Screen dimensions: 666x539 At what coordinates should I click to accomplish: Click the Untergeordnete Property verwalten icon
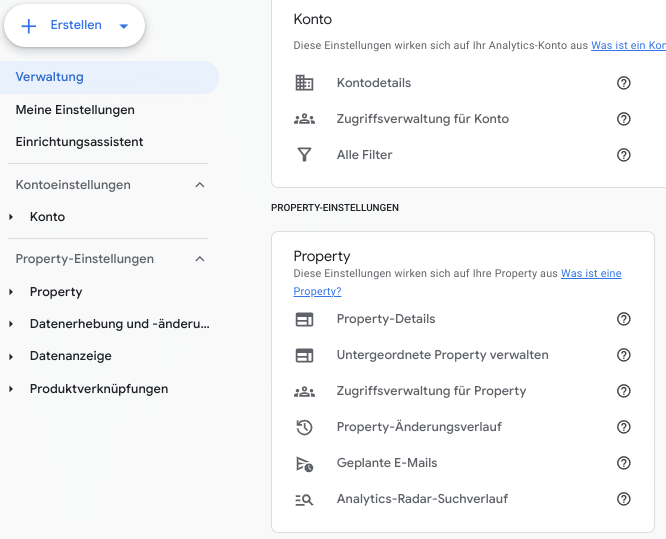tap(304, 355)
